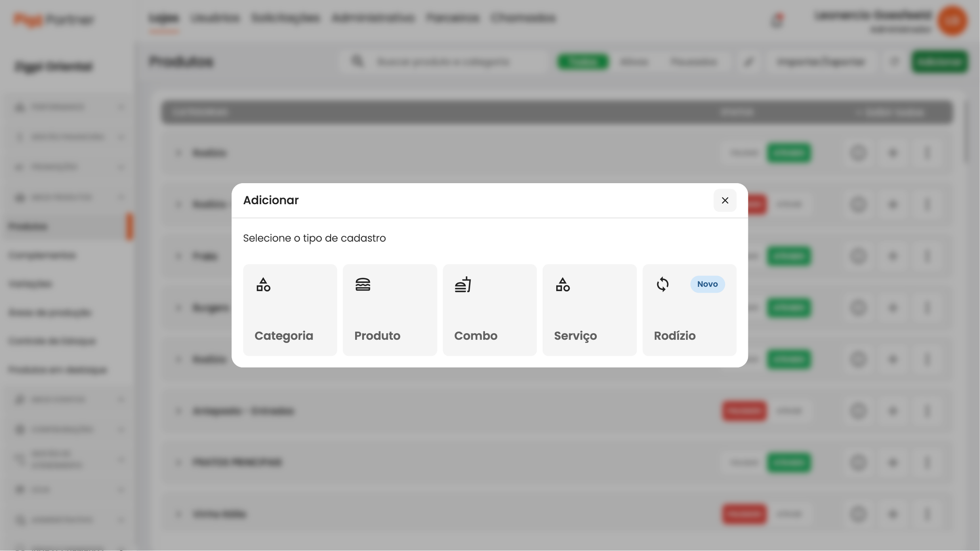
Task: Select the Novo badge on Rodízio card
Action: (707, 284)
